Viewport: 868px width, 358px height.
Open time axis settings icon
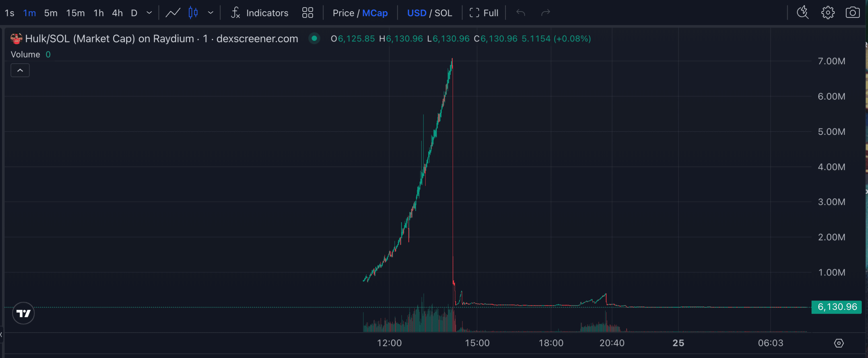839,343
